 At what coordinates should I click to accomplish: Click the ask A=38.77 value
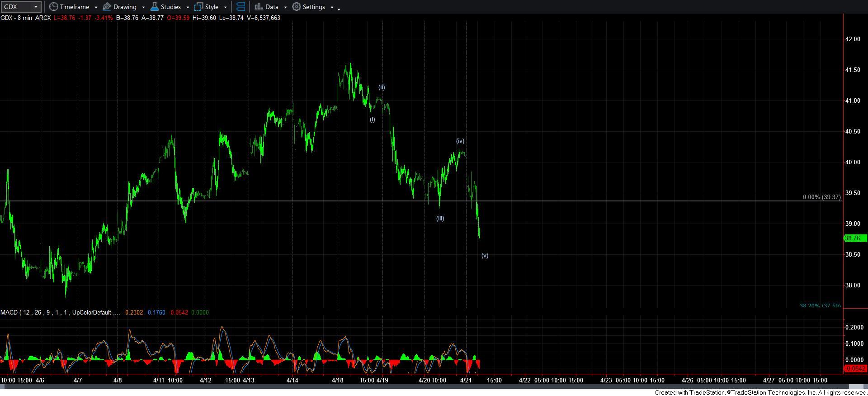point(152,18)
